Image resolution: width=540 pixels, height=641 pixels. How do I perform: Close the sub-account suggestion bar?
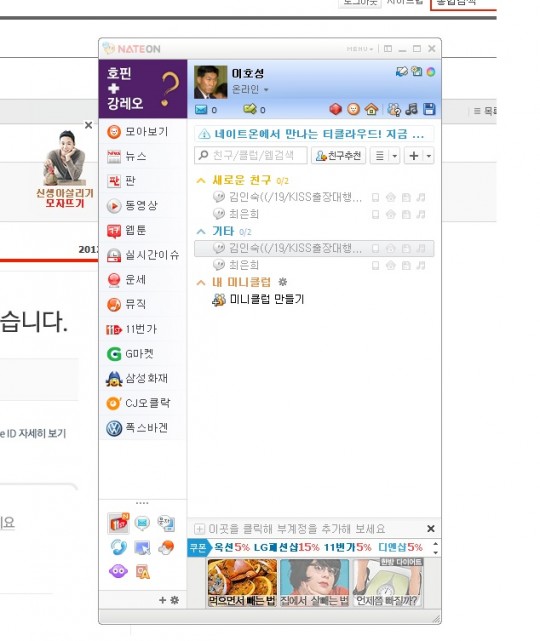pos(430,529)
